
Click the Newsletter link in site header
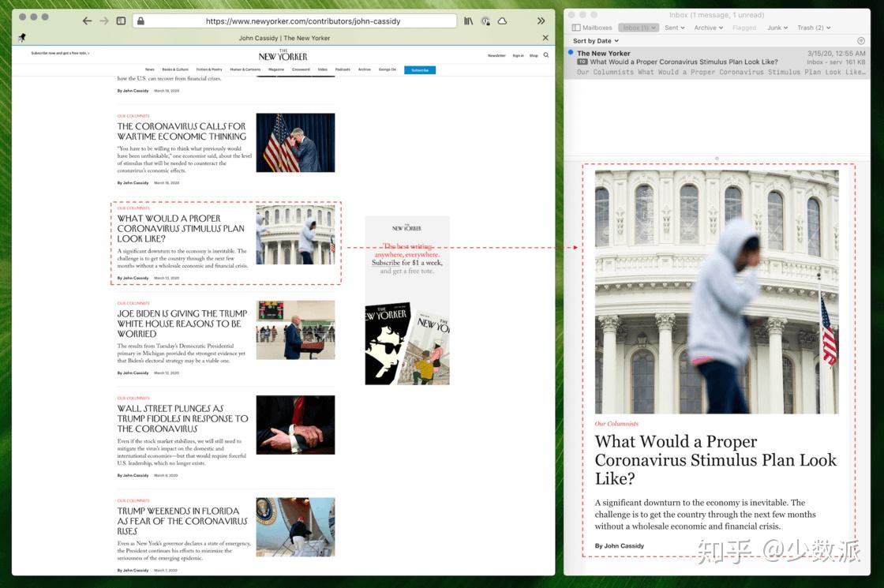(496, 56)
